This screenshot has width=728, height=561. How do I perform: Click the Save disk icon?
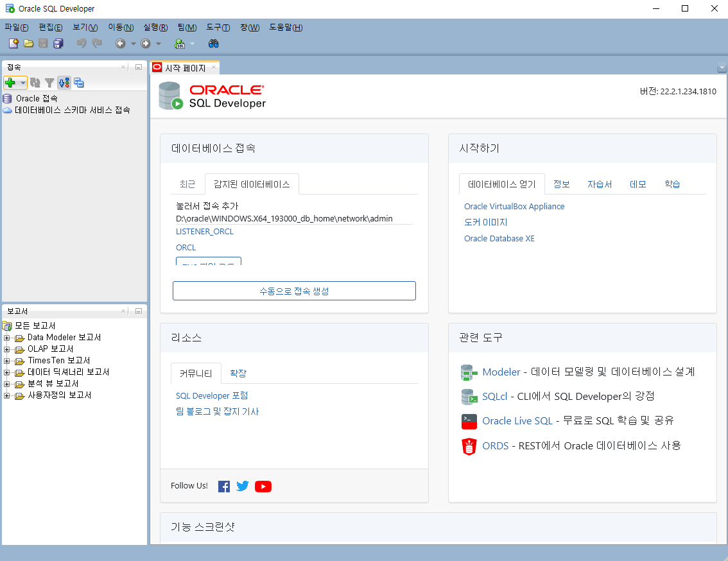tap(43, 44)
